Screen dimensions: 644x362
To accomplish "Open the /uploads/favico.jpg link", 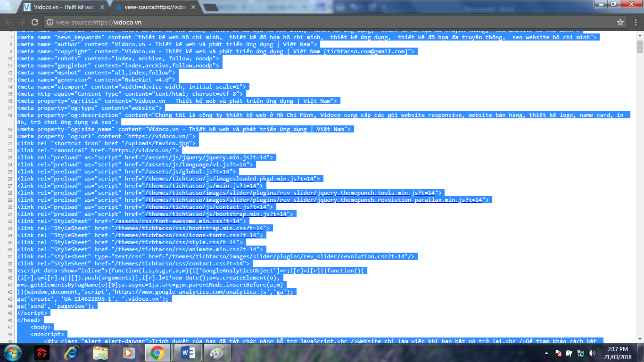I will coord(156,143).
